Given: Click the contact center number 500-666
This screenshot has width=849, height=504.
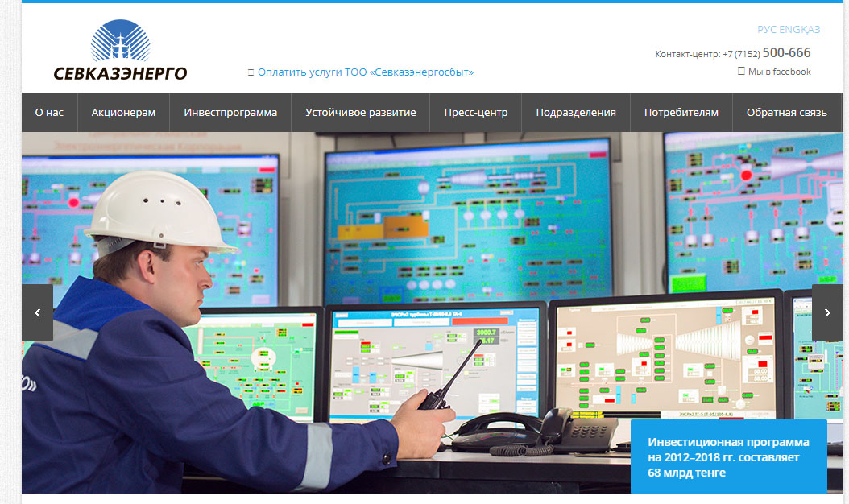Looking at the screenshot, I should tap(786, 53).
